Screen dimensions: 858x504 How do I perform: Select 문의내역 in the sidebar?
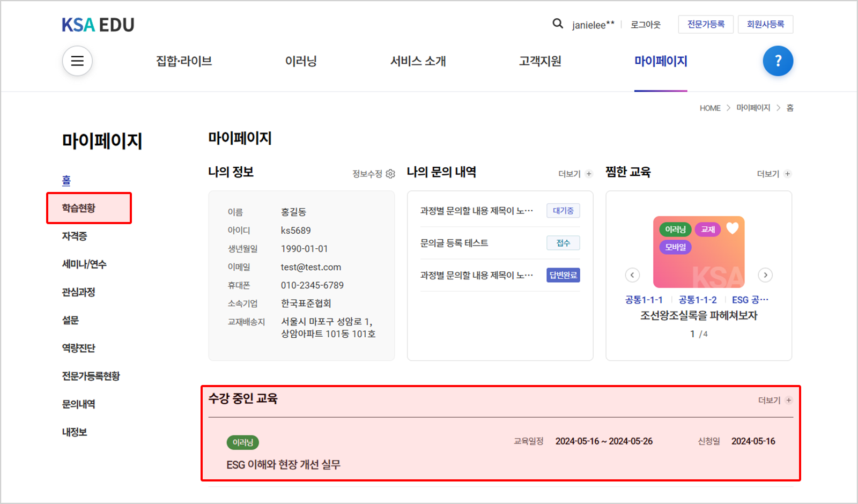pyautogui.click(x=78, y=404)
